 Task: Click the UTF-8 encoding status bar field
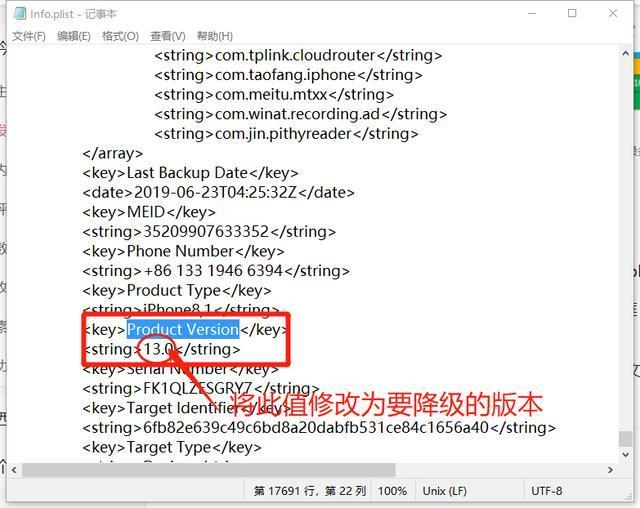click(x=546, y=491)
